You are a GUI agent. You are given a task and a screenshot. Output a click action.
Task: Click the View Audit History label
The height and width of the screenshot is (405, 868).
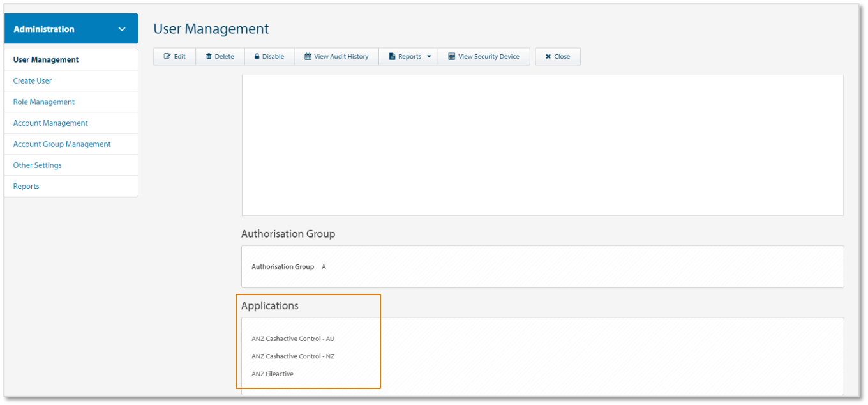(x=341, y=57)
